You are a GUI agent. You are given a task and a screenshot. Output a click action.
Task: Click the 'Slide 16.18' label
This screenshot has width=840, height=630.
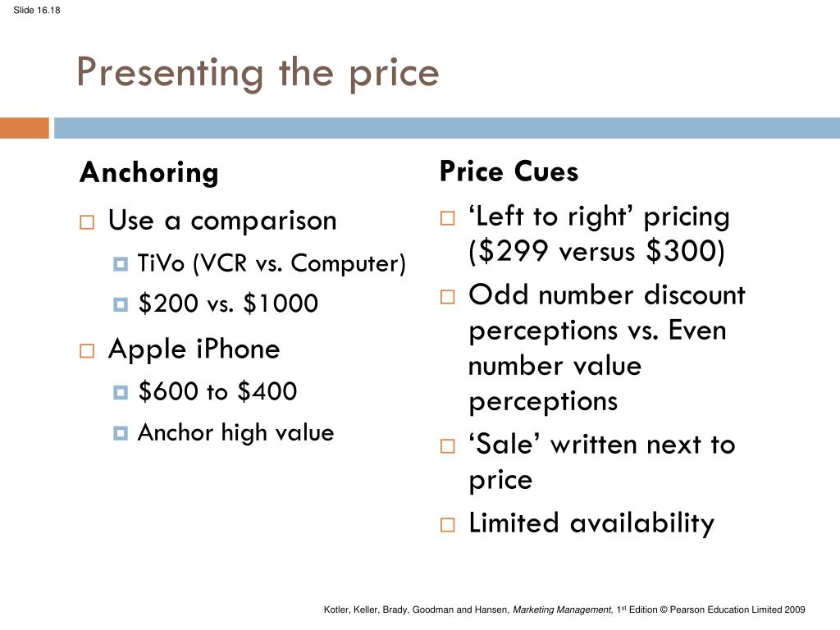tap(36, 10)
